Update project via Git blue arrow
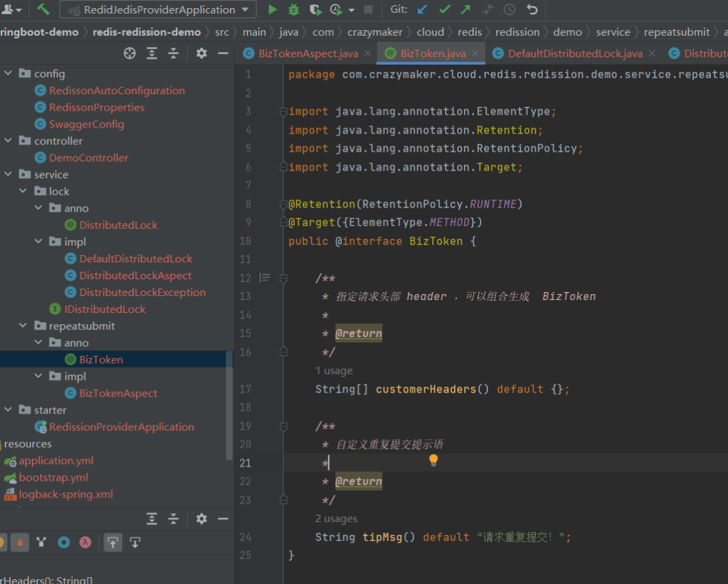The height and width of the screenshot is (584, 728). click(x=422, y=9)
